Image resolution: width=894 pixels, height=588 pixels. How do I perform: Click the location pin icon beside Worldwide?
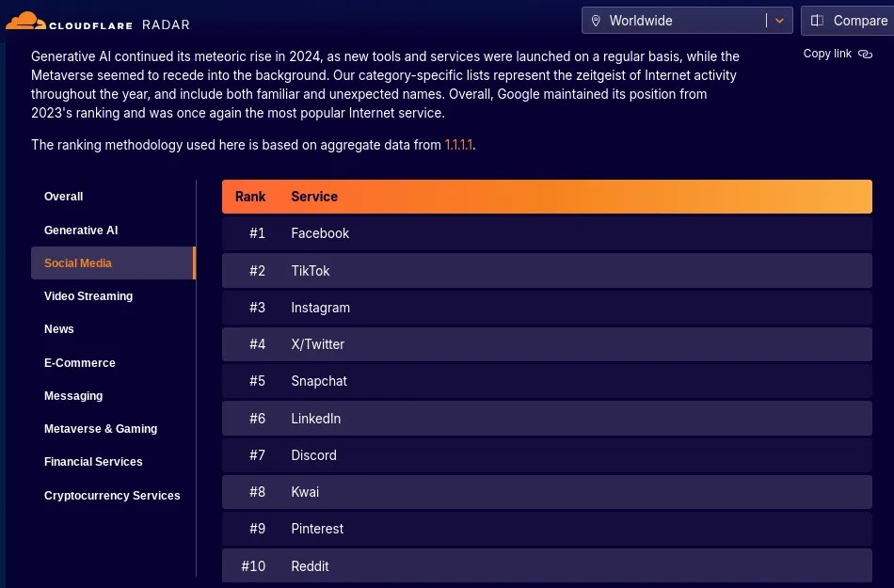point(596,21)
